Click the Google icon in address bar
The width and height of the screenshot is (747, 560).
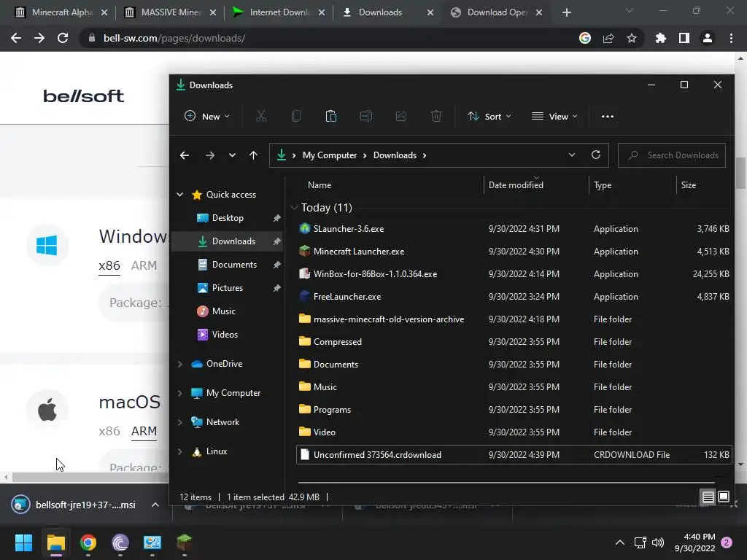click(585, 38)
